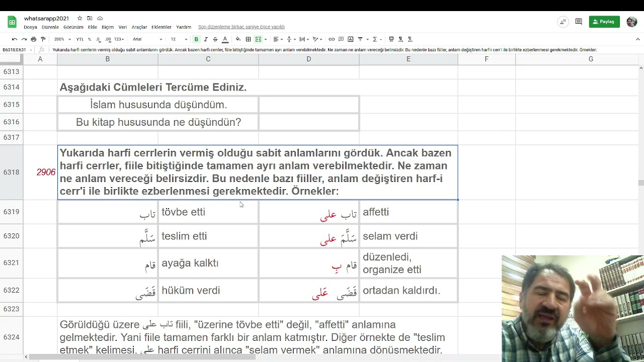The width and height of the screenshot is (644, 362).
Task: Click the vertical scrollbar thumb
Action: [x=640, y=183]
